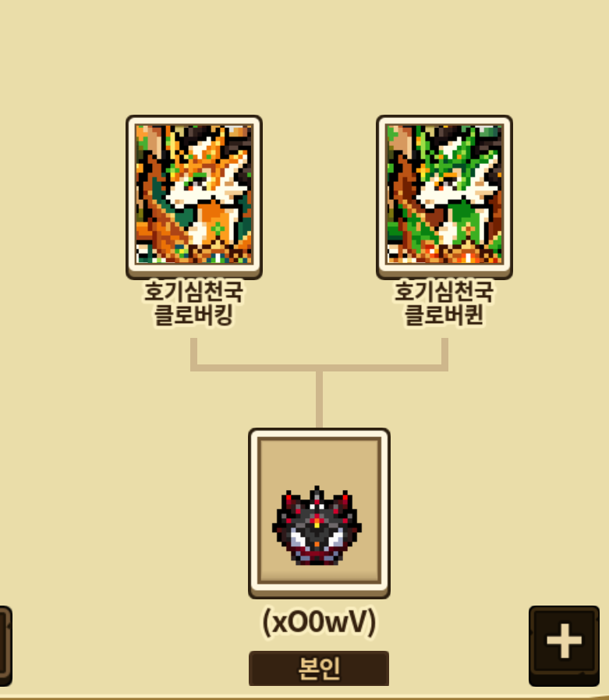Select the 호기심천국 클로버킹 card portrait

[193, 197]
